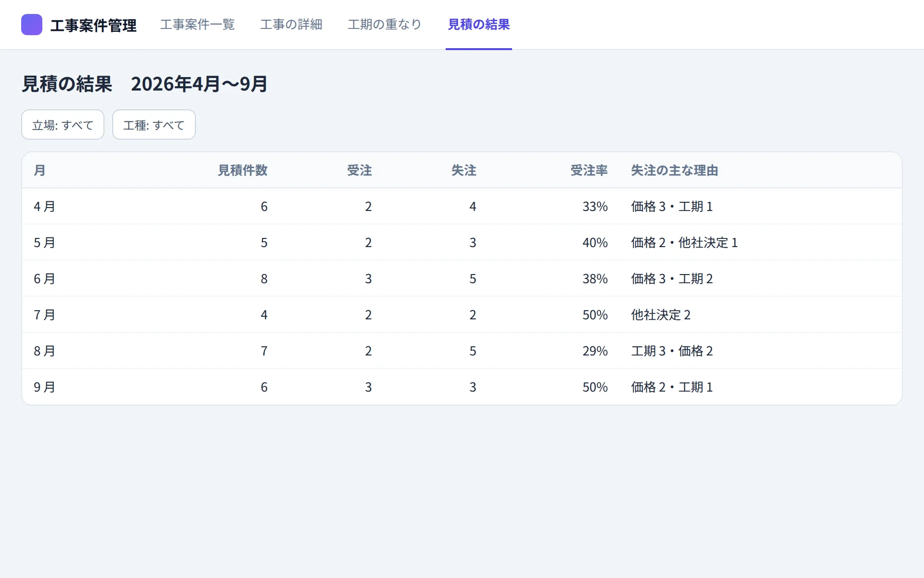Image resolution: width=924 pixels, height=578 pixels.
Task: Click the 受注 column header
Action: click(x=359, y=171)
